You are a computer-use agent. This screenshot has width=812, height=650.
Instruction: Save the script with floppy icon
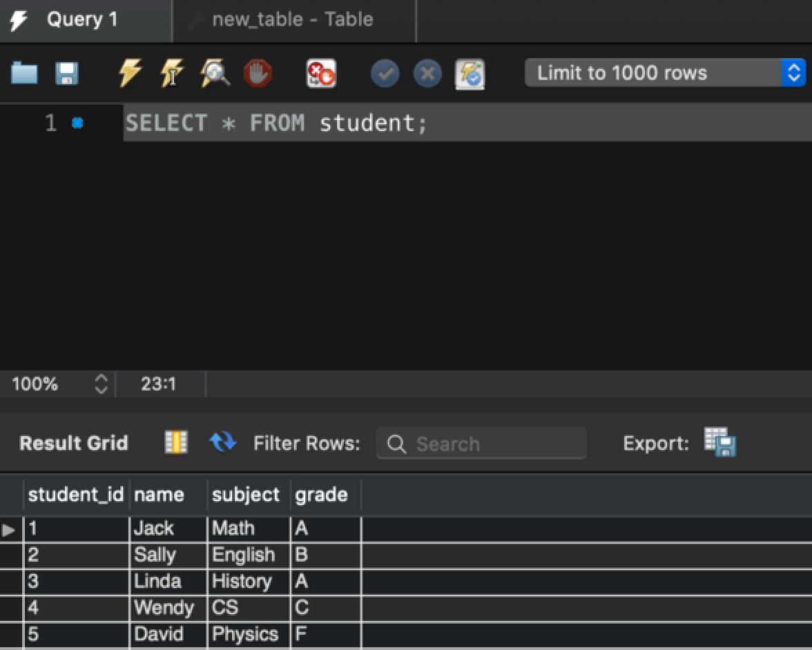click(x=67, y=73)
